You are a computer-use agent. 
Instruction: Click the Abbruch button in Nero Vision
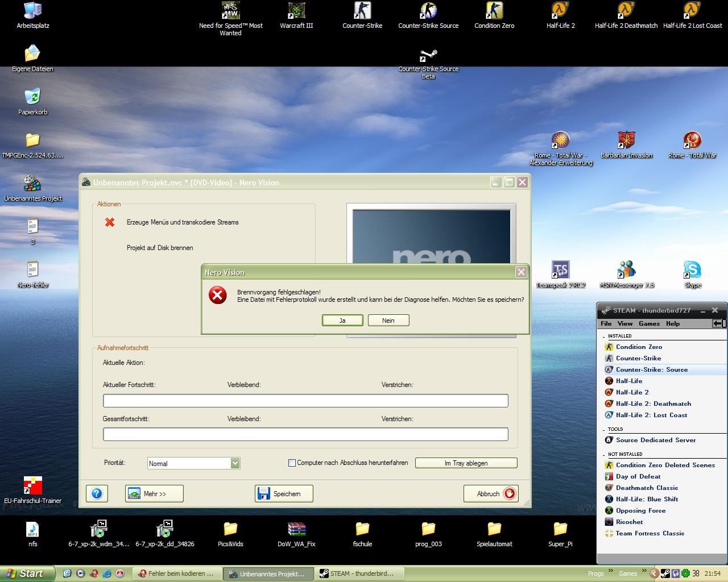[x=491, y=493]
